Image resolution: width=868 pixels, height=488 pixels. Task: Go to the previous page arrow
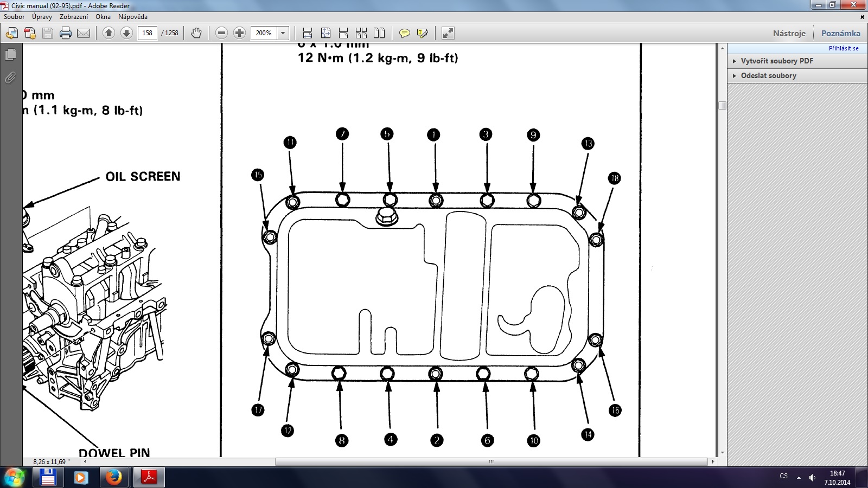pyautogui.click(x=108, y=33)
